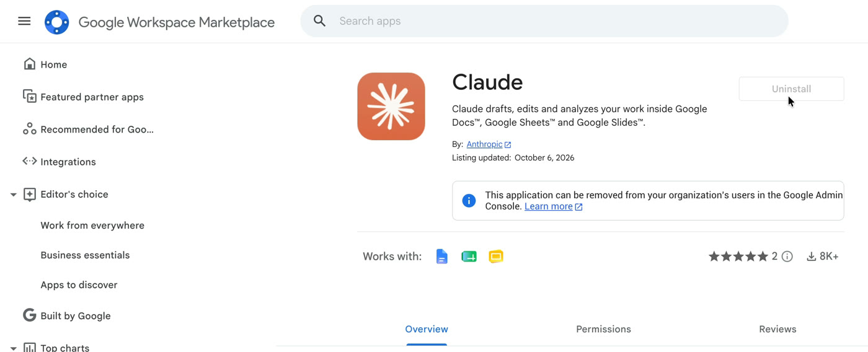The image size is (868, 352).
Task: Open the Top charts label
Action: coord(65,348)
